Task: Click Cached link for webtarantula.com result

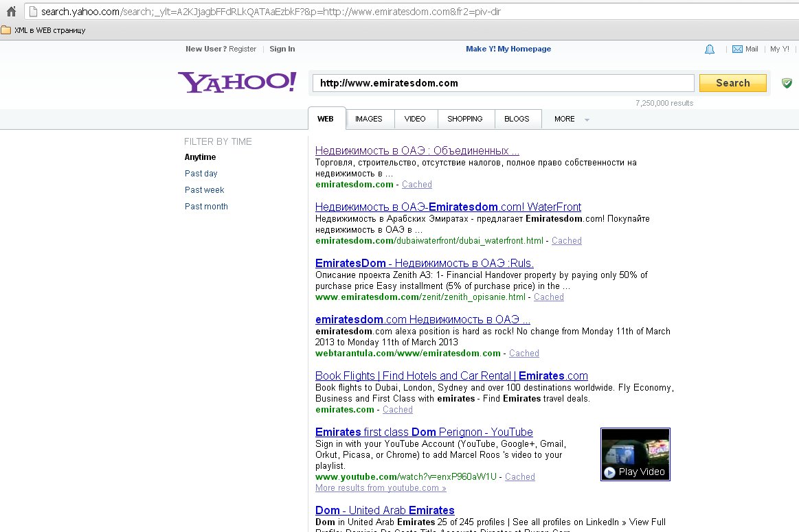Action: tap(524, 354)
